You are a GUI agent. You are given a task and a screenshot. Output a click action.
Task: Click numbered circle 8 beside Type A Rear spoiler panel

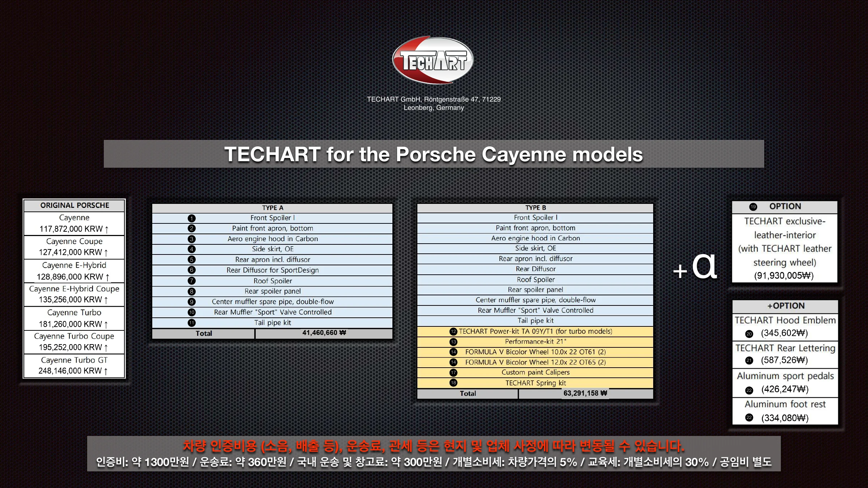[x=192, y=291]
